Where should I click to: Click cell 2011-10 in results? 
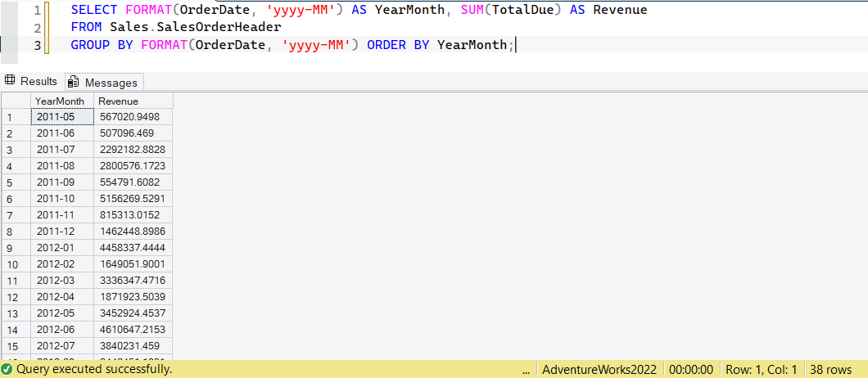pyautogui.click(x=62, y=198)
